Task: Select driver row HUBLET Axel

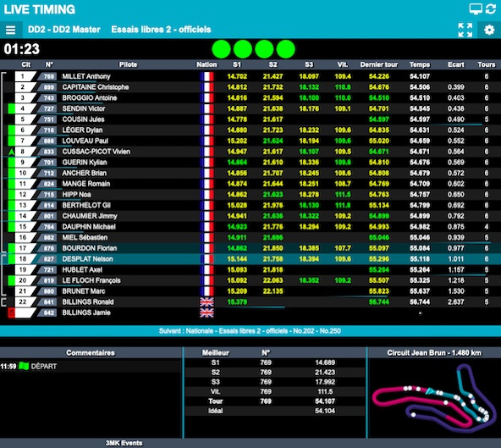Action: [x=250, y=270]
